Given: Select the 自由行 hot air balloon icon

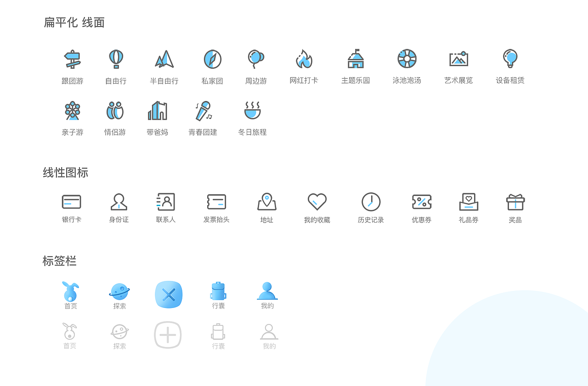Looking at the screenshot, I should [116, 59].
